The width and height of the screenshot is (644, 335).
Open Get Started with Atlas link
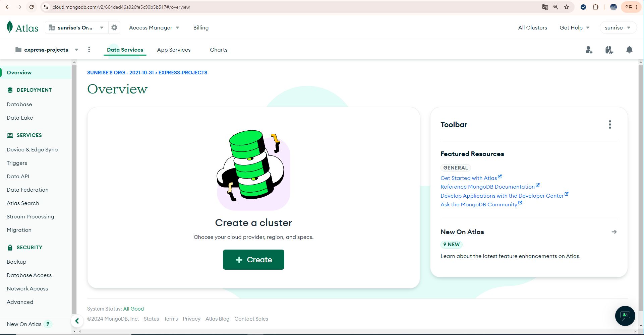(x=471, y=178)
